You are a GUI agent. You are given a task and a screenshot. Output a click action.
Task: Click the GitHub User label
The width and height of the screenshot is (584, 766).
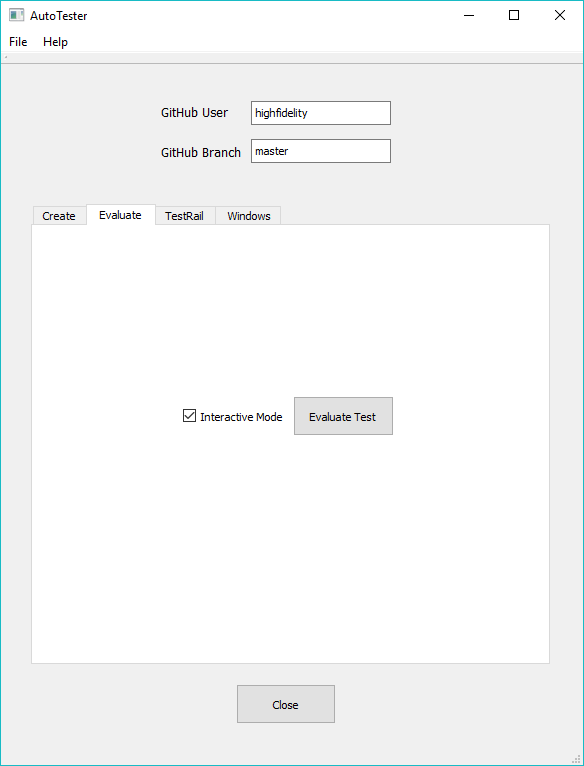[x=195, y=112]
